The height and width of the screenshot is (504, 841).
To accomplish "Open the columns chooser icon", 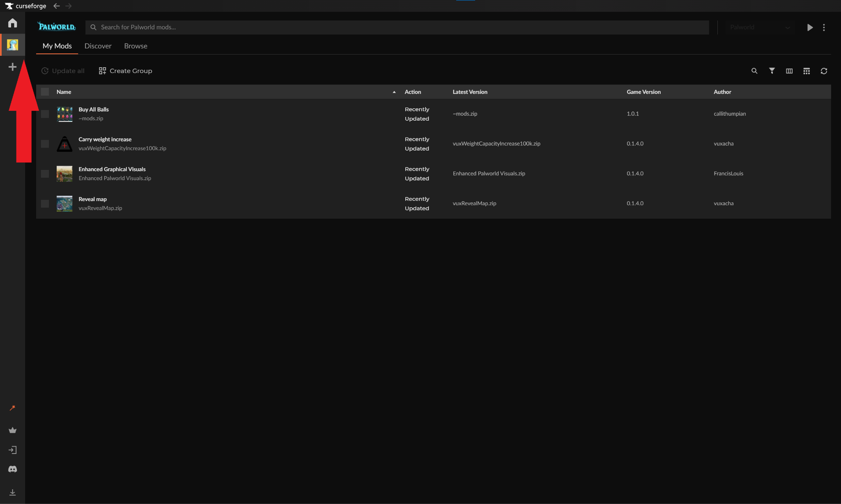I will click(x=789, y=71).
